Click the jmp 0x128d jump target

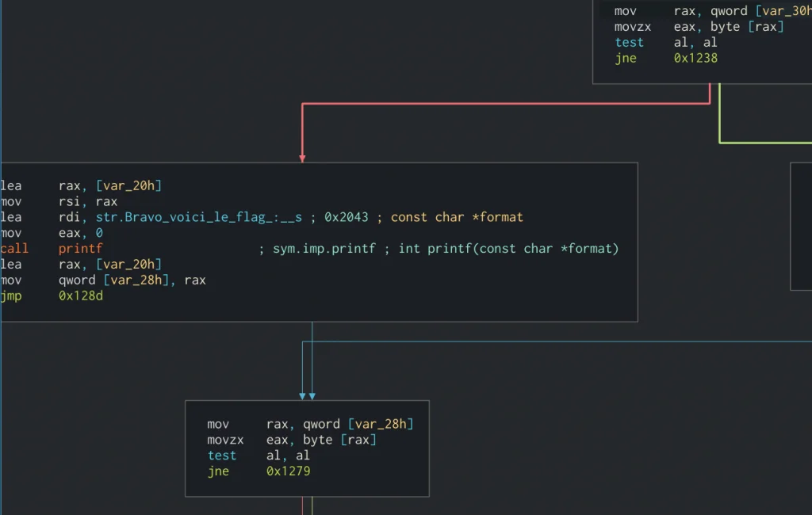tap(81, 296)
